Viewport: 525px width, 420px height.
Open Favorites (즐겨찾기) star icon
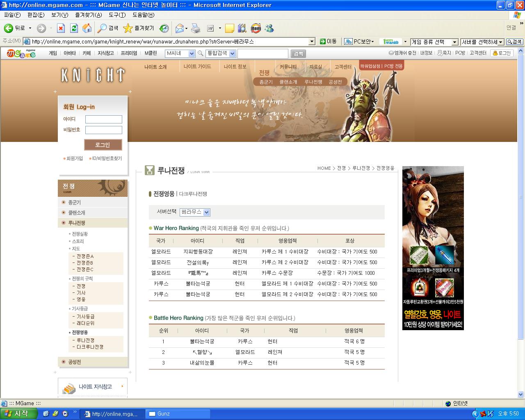pyautogui.click(x=128, y=28)
